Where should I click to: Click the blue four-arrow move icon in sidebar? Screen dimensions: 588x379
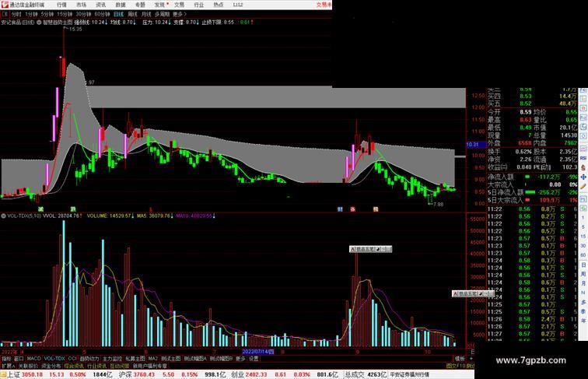point(583,177)
